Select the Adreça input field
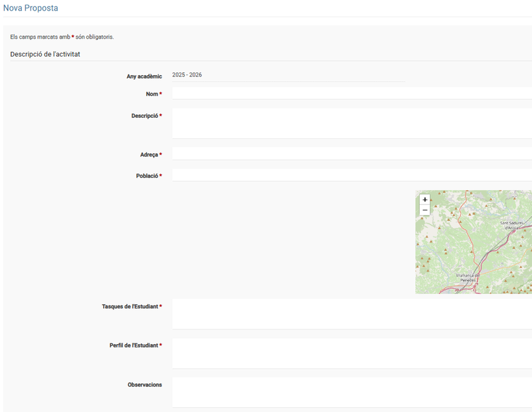The width and height of the screenshot is (532, 412). (351, 154)
